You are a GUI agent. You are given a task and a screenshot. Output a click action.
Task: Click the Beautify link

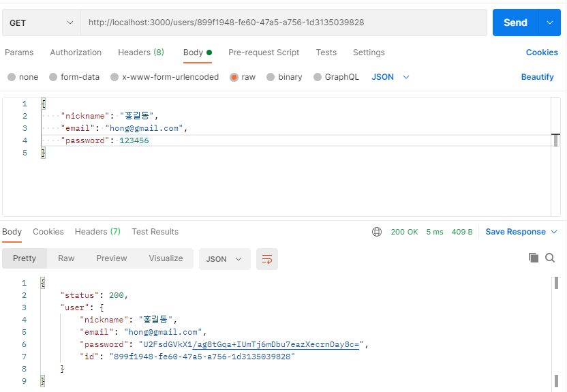click(537, 77)
